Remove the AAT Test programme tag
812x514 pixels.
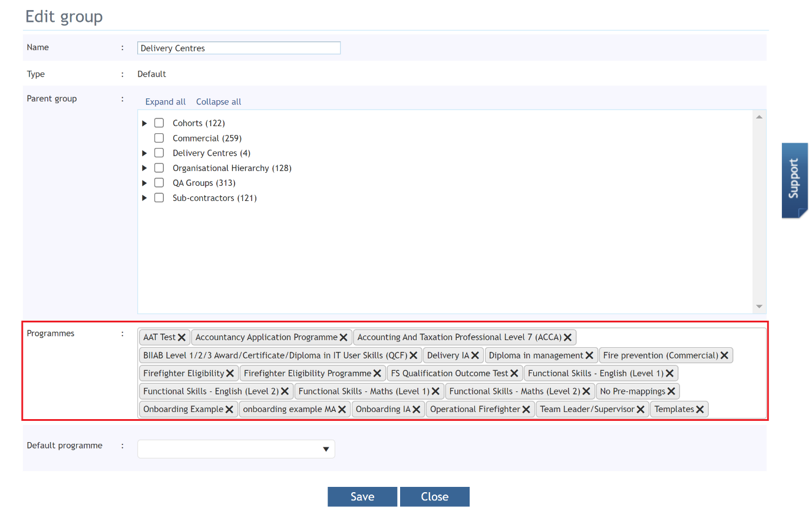181,337
